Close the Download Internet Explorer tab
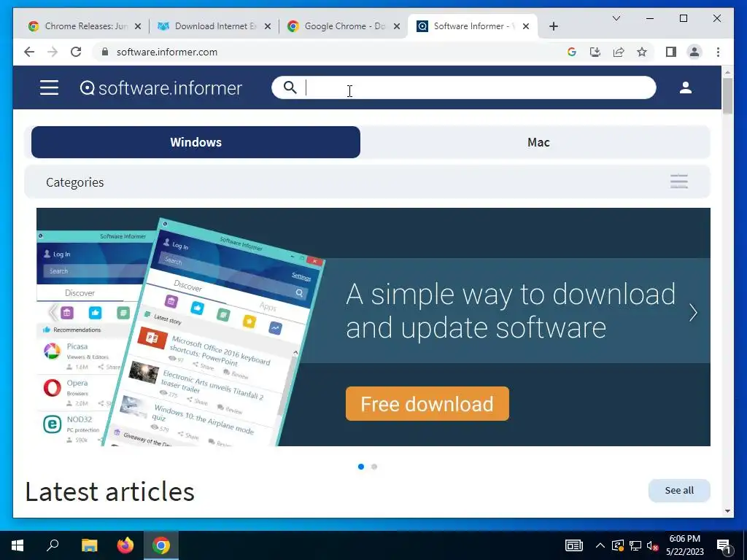 tap(268, 26)
